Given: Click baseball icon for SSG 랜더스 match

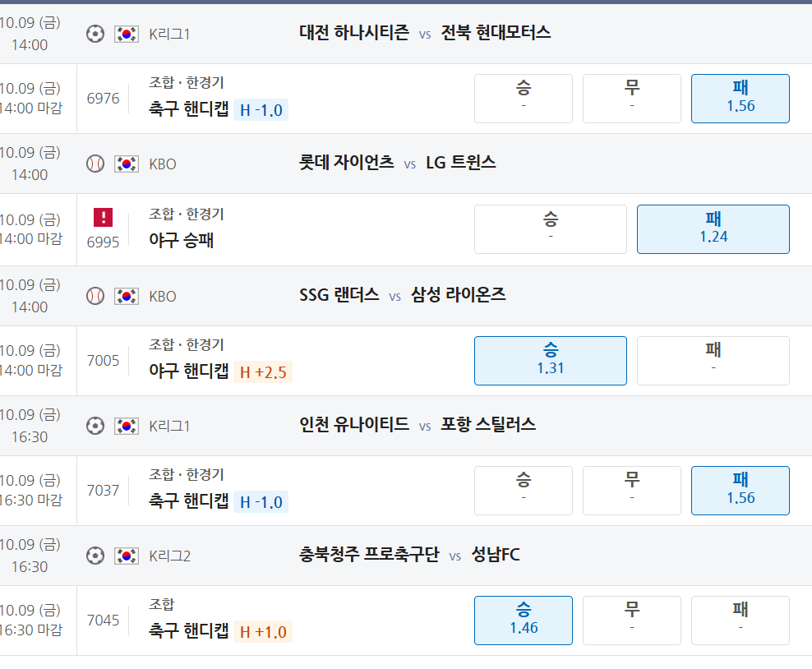Looking at the screenshot, I should point(95,296).
